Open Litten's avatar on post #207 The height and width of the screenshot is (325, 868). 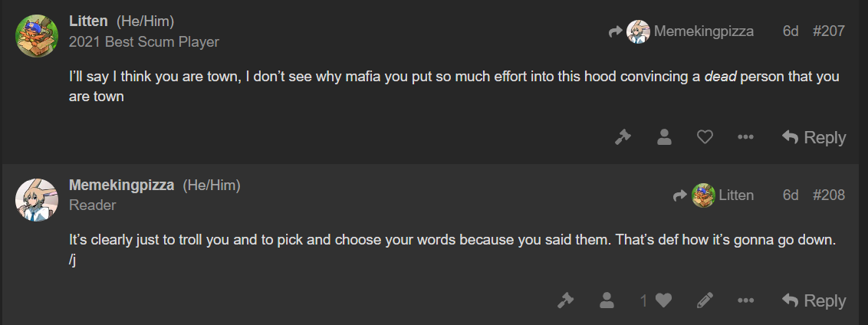[x=37, y=36]
